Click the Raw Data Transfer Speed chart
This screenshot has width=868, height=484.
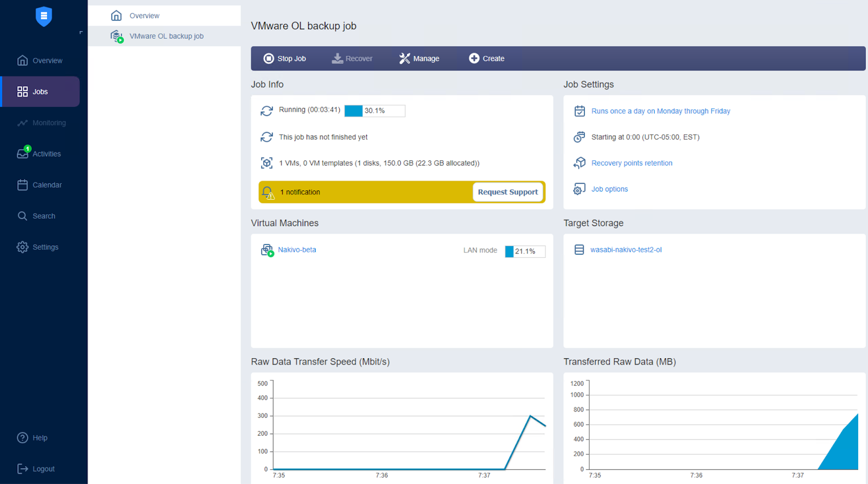pyautogui.click(x=402, y=428)
